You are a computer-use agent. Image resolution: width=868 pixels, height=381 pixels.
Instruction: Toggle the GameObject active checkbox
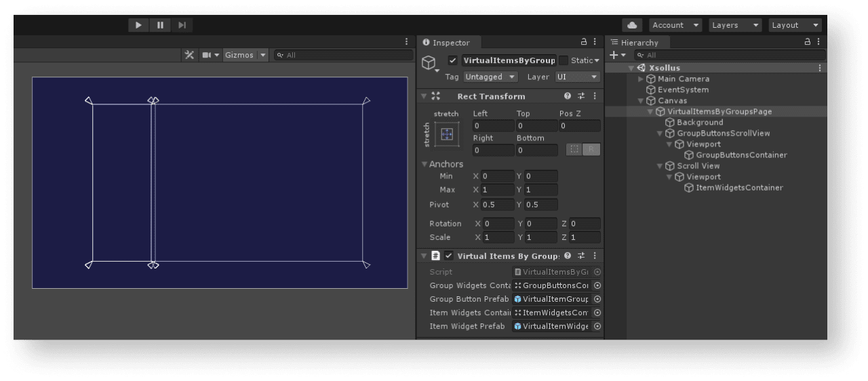[453, 60]
